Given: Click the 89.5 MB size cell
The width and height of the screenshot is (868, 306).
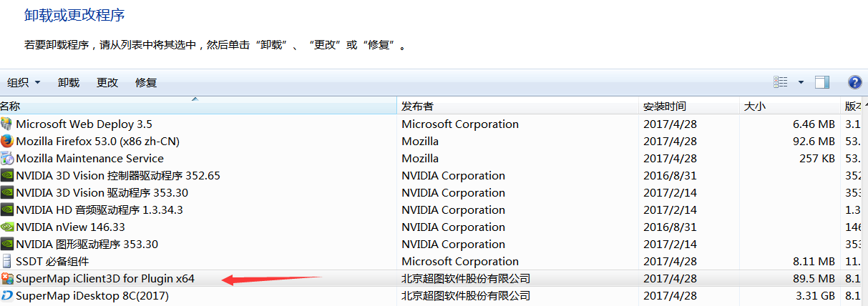Looking at the screenshot, I should pos(813,278).
